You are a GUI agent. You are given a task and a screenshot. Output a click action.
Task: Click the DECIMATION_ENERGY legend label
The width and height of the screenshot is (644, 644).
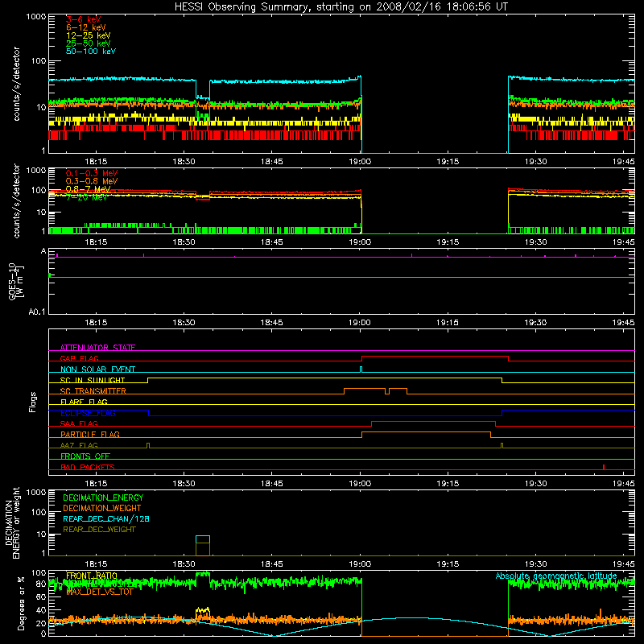[x=103, y=497]
